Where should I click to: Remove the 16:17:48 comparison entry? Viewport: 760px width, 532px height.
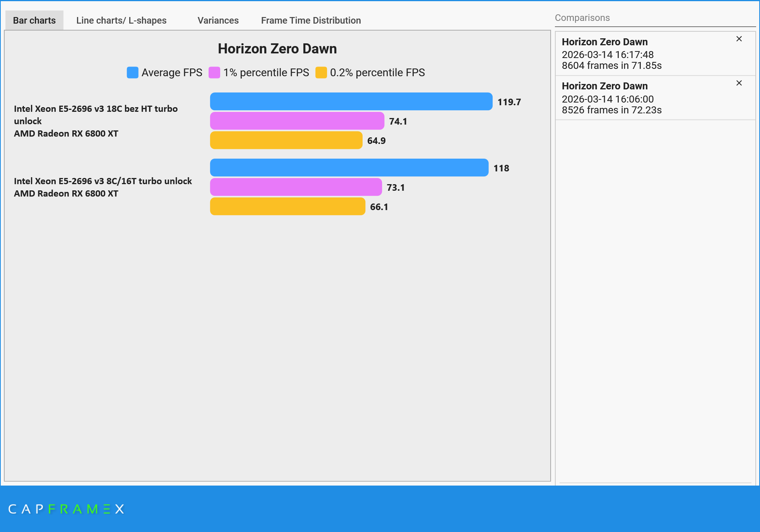point(739,39)
